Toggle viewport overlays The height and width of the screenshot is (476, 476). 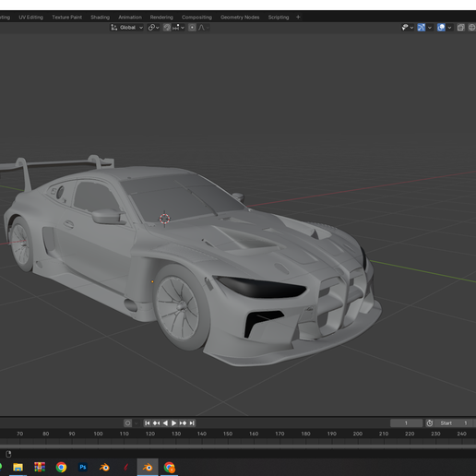click(x=441, y=28)
